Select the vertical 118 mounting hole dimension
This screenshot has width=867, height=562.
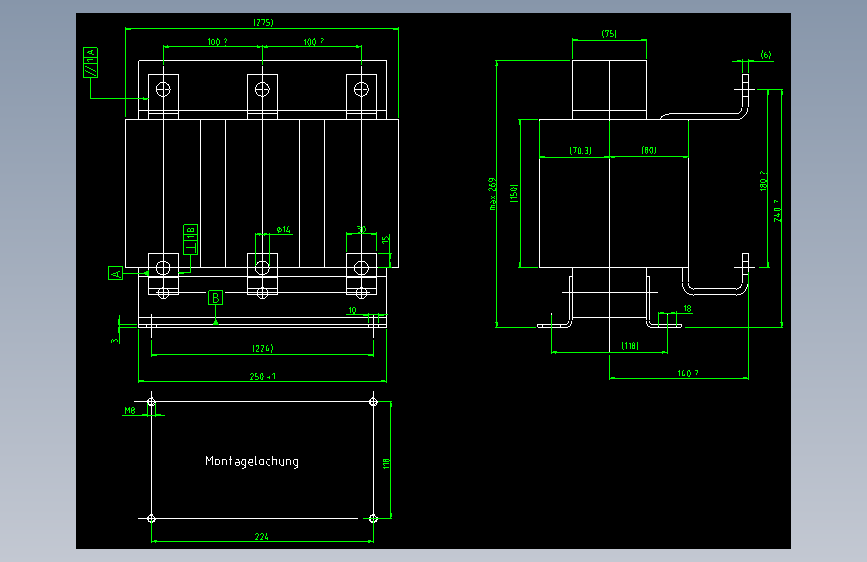pyautogui.click(x=386, y=464)
